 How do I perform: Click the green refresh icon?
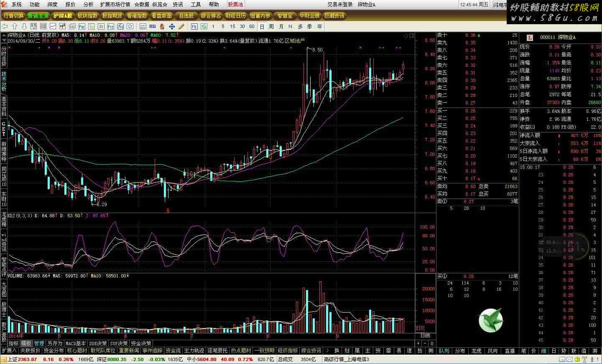point(204,26)
